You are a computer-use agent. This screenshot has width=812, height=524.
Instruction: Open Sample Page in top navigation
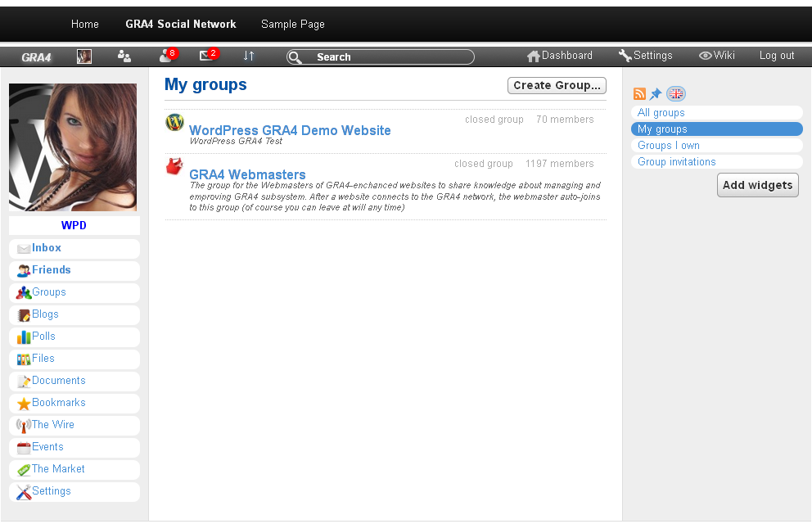293,25
